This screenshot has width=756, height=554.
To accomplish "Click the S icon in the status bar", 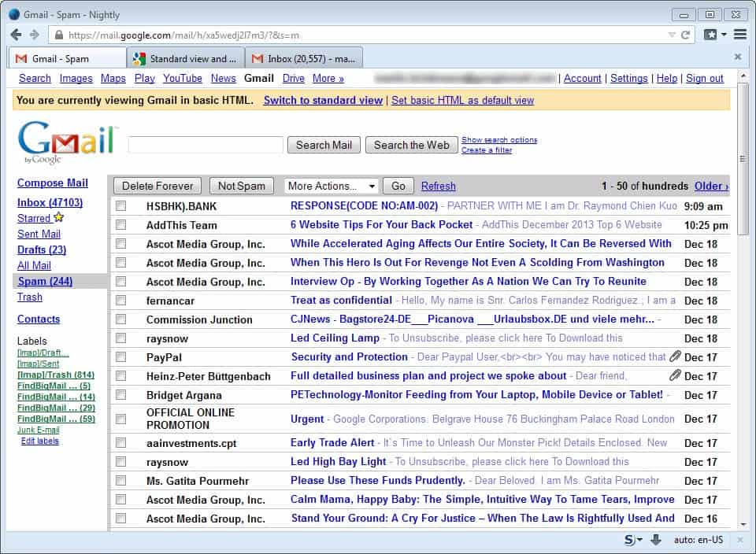I will [x=629, y=540].
